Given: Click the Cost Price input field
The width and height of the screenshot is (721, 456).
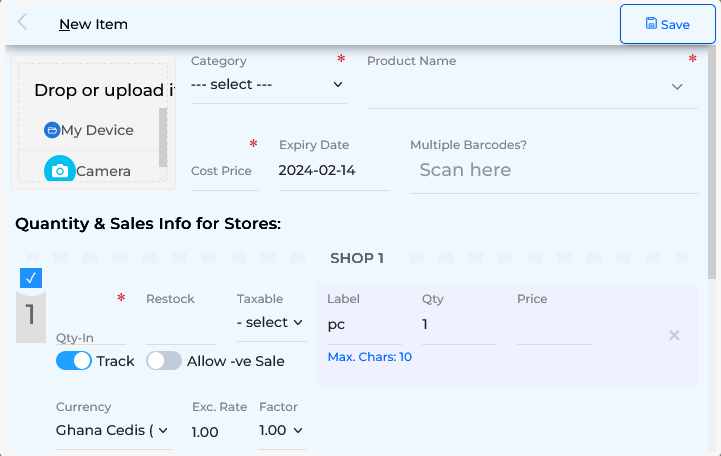Looking at the screenshot, I should click(x=224, y=171).
